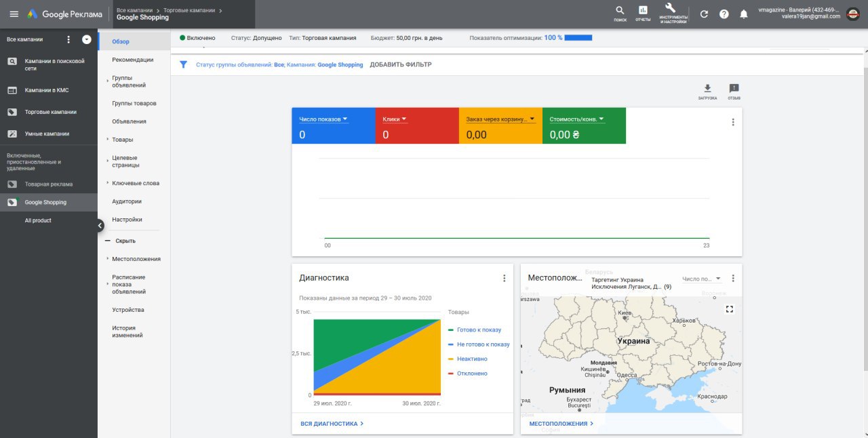Open the Рекомендации page

click(x=133, y=60)
